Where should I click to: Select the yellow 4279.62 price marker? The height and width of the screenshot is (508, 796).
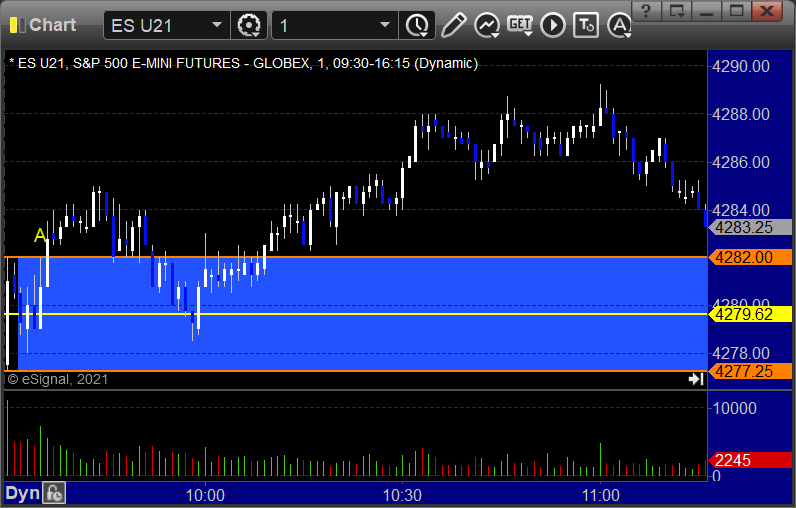click(751, 314)
